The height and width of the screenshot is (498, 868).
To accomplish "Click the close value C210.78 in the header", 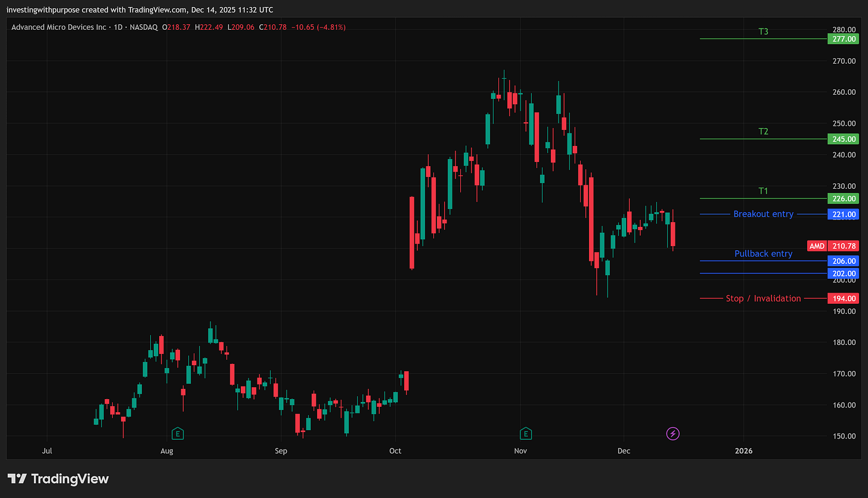I will 272,27.
